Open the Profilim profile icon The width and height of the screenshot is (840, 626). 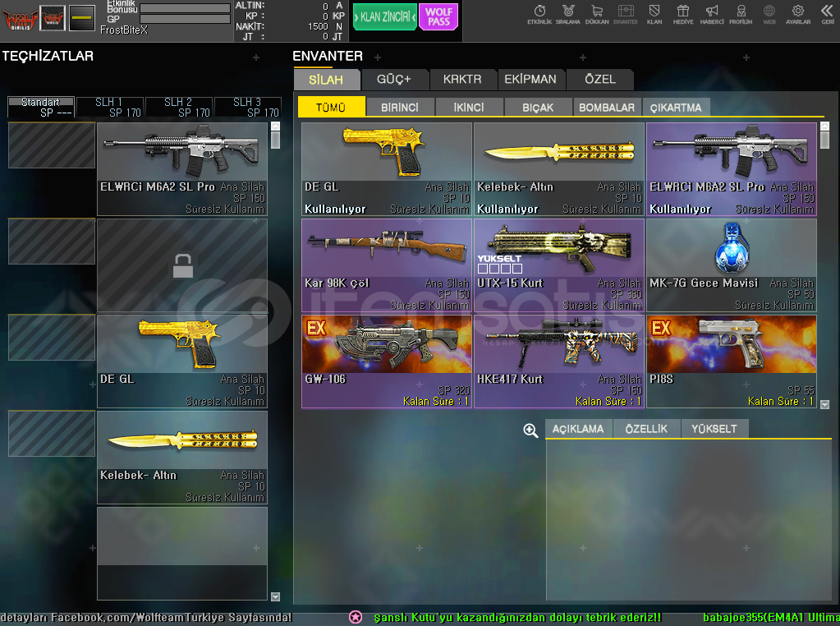pos(741,13)
